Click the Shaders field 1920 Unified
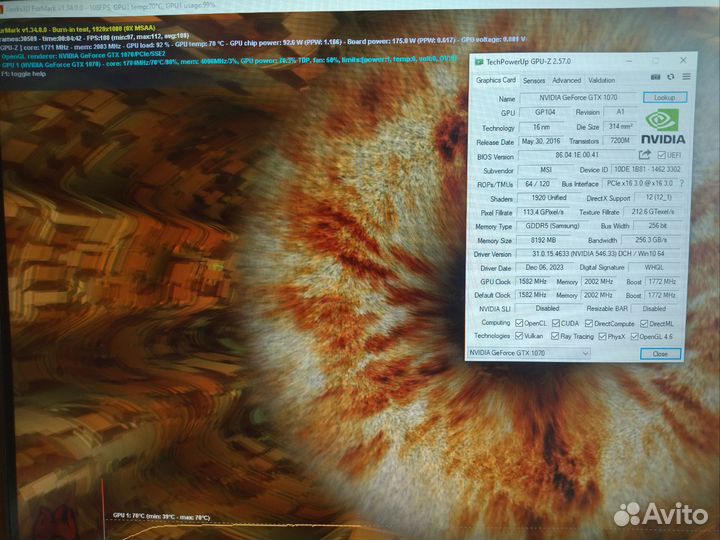 549,197
